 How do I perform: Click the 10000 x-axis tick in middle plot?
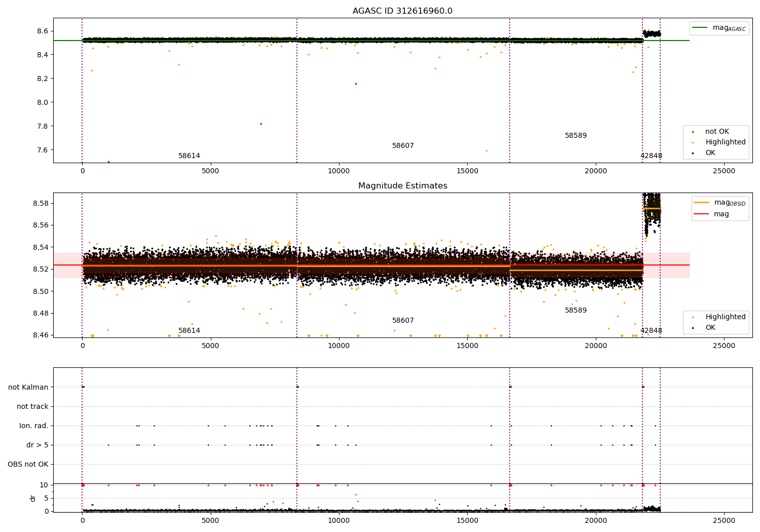click(x=339, y=346)
